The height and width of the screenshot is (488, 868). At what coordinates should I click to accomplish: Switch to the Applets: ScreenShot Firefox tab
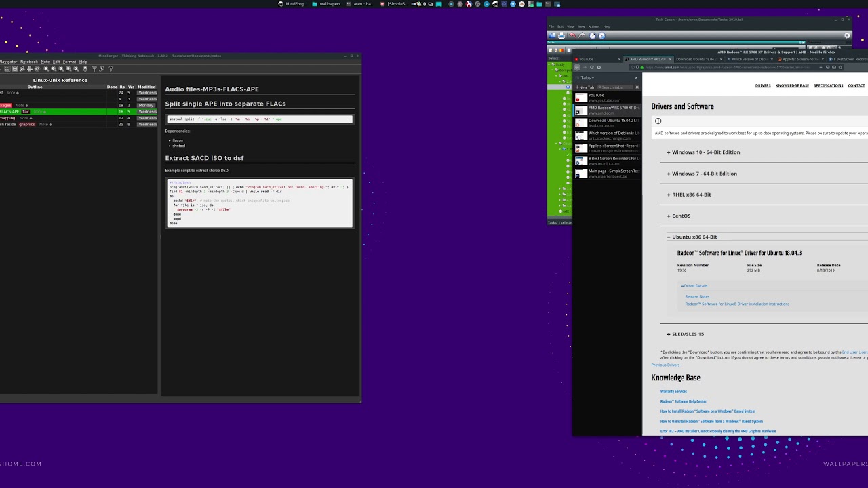coord(800,59)
